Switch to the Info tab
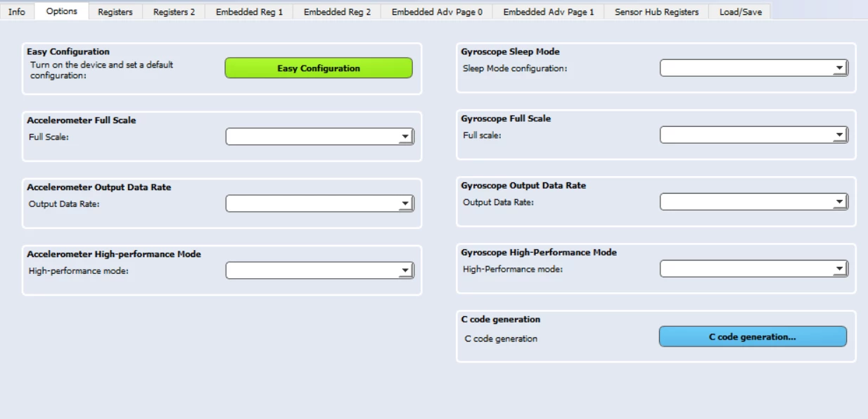868x419 pixels. pos(17,12)
